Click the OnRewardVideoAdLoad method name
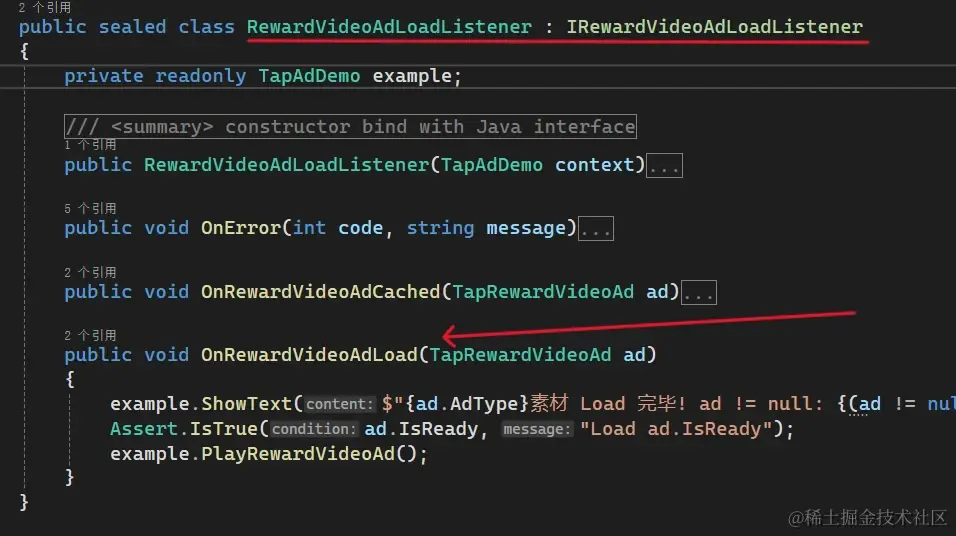The height and width of the screenshot is (536, 956). (309, 355)
